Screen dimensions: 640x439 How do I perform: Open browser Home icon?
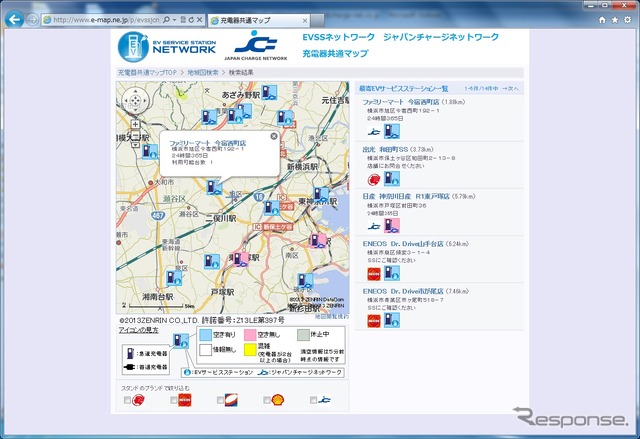click(602, 20)
